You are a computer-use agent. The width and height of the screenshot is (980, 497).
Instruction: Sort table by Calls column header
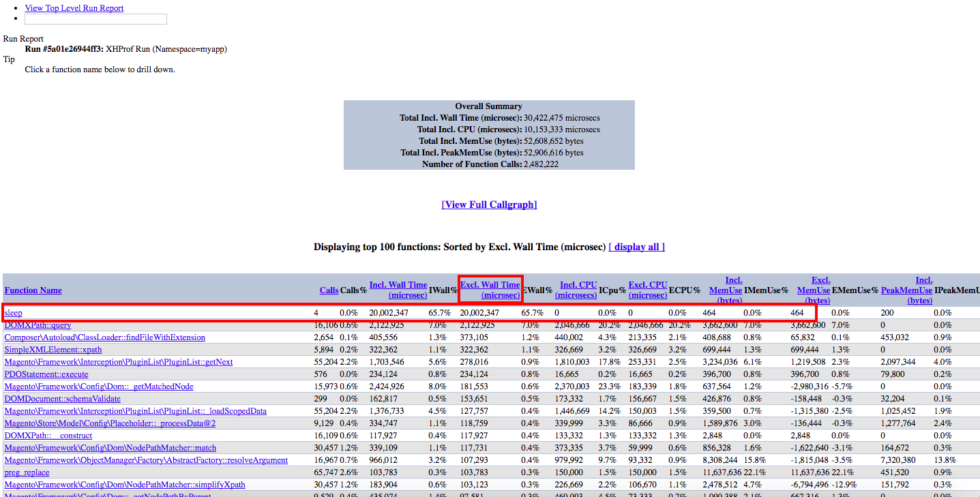pyautogui.click(x=329, y=290)
